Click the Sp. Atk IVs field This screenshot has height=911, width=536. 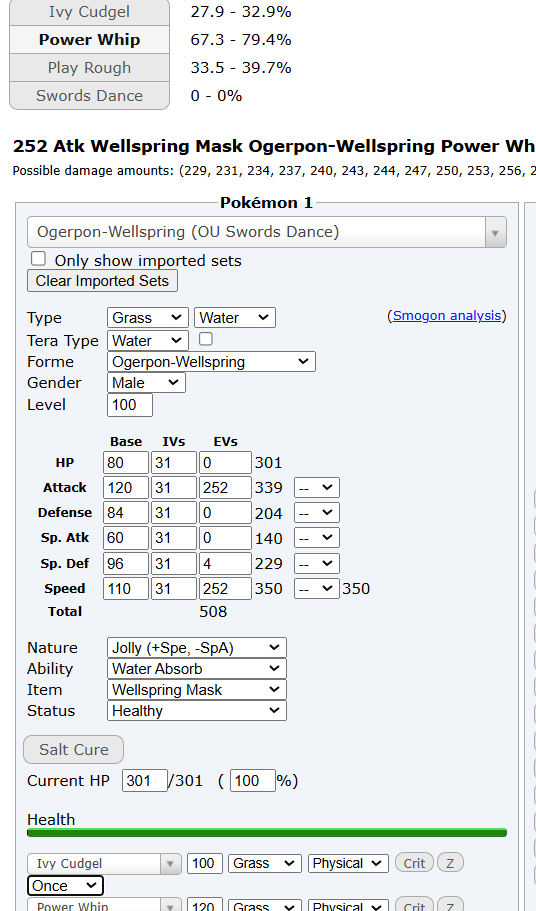174,538
